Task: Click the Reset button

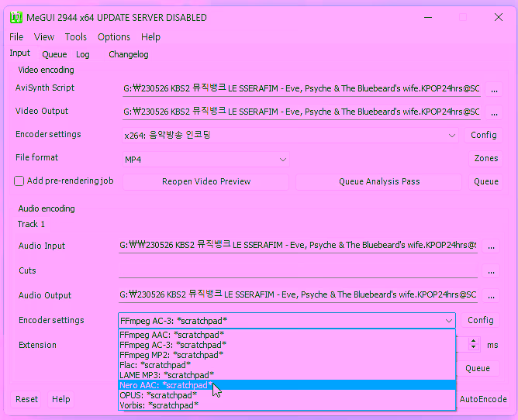Action: pos(27,399)
